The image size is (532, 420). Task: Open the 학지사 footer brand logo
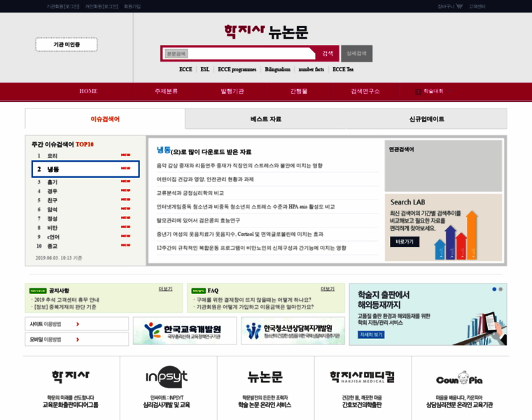point(71,376)
